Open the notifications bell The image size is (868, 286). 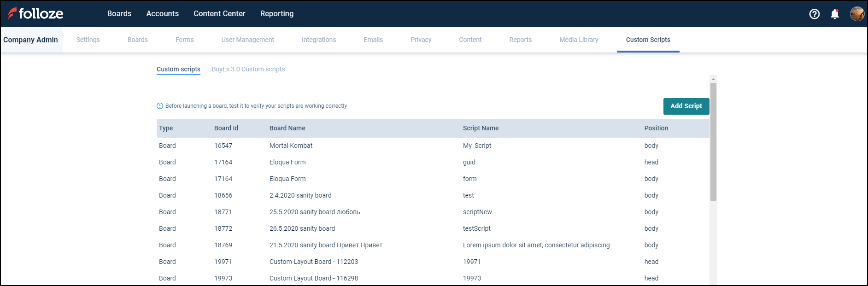click(834, 14)
